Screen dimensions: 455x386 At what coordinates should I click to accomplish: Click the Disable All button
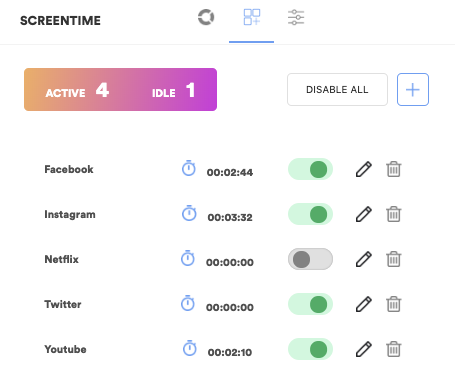337,89
